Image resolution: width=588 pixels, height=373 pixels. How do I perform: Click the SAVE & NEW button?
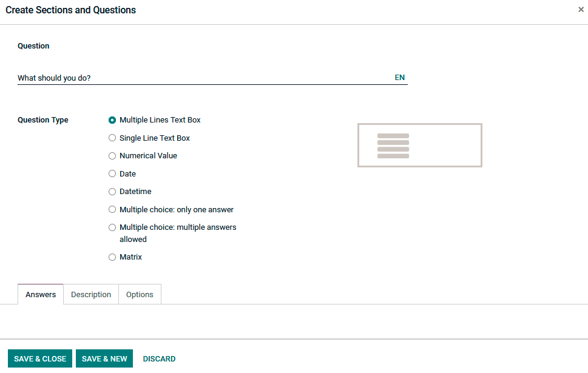104,358
